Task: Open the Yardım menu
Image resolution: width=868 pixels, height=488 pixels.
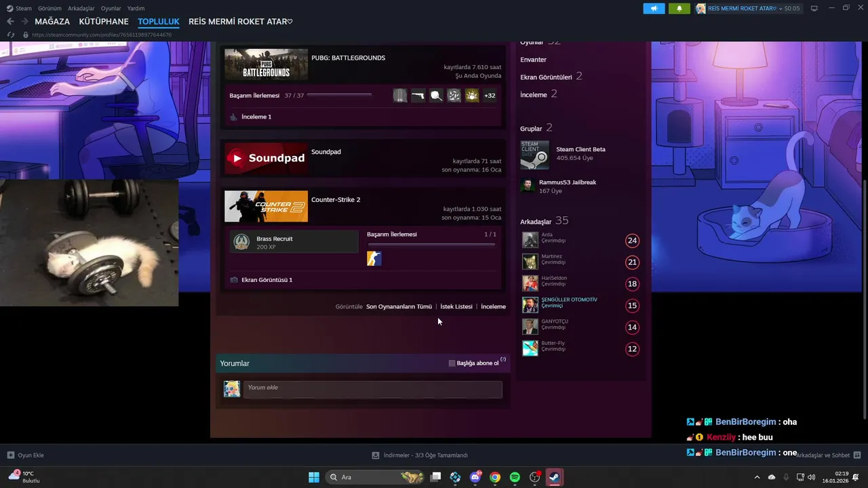Action: tap(136, 8)
